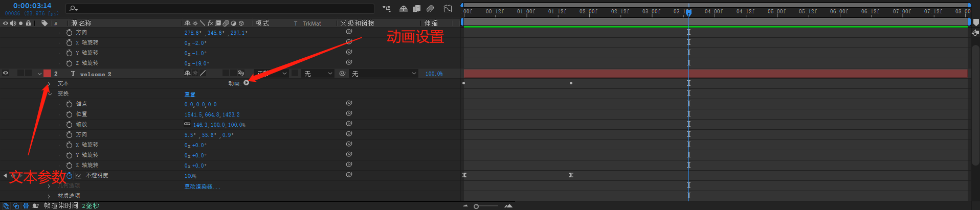Select the welcome 2 layer name
Image resolution: width=980 pixels, height=210 pixels.
(96, 74)
